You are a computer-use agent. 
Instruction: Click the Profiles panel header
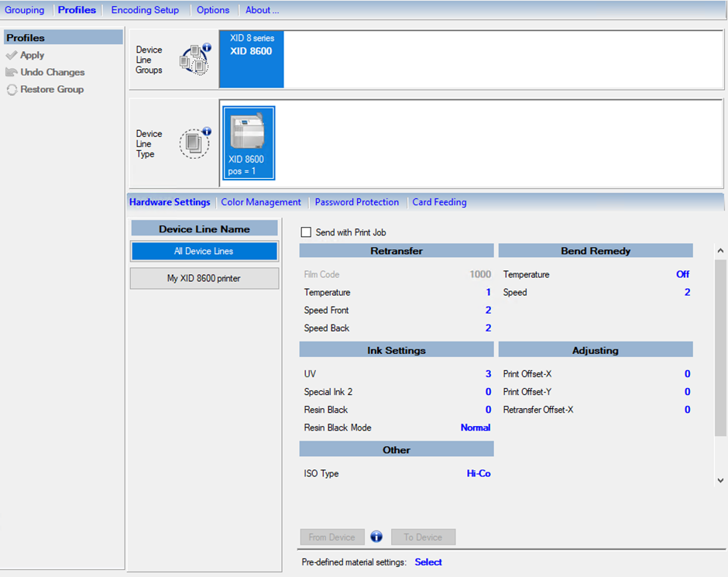64,38
